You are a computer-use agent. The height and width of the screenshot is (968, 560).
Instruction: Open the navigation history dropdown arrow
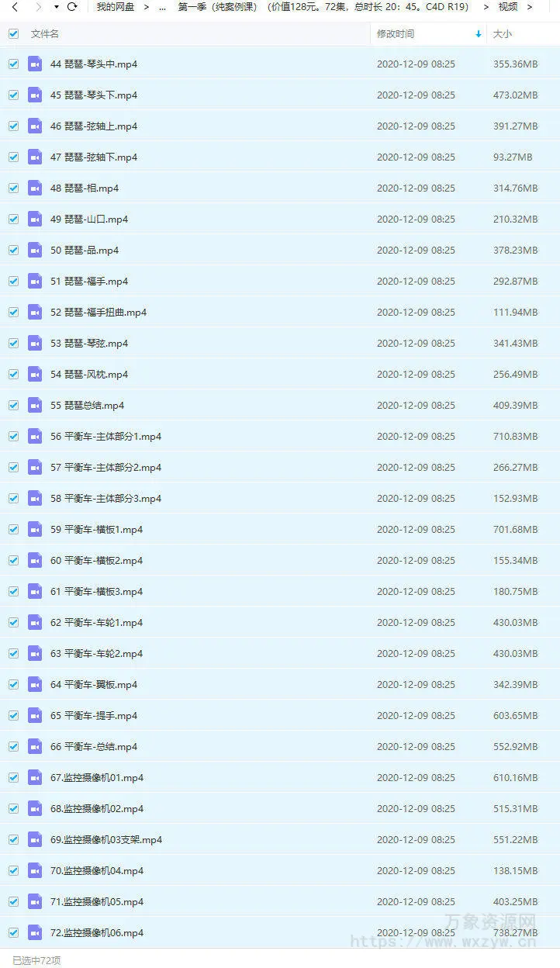coord(56,7)
